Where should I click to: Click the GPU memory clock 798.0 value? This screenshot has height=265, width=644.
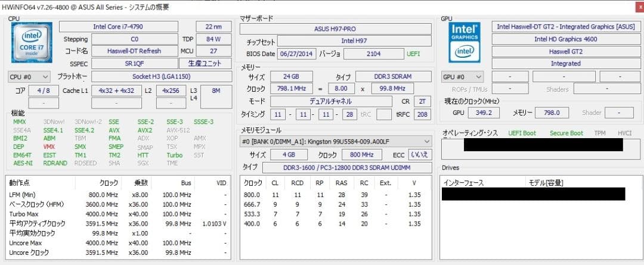pos(552,113)
